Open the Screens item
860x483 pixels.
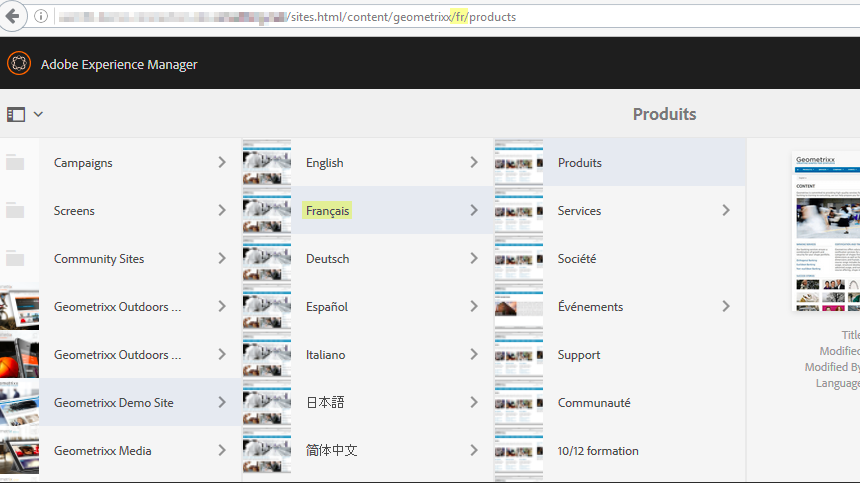74,211
